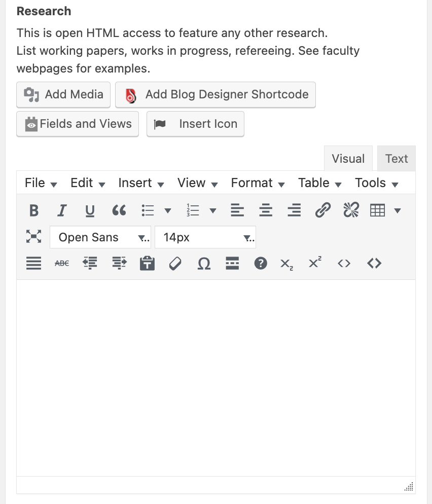This screenshot has width=432, height=504.
Task: Open the Open Sans font family dropdown
Action: coord(100,237)
